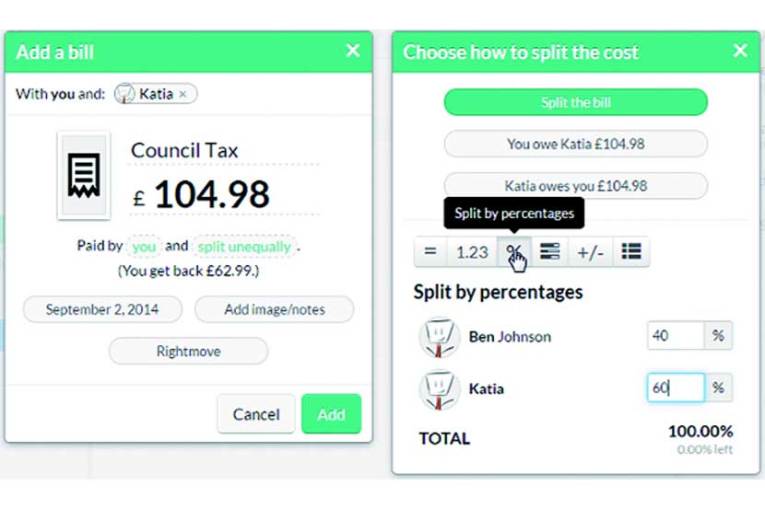This screenshot has width=765, height=509.
Task: Close the split cost dialog
Action: (x=740, y=50)
